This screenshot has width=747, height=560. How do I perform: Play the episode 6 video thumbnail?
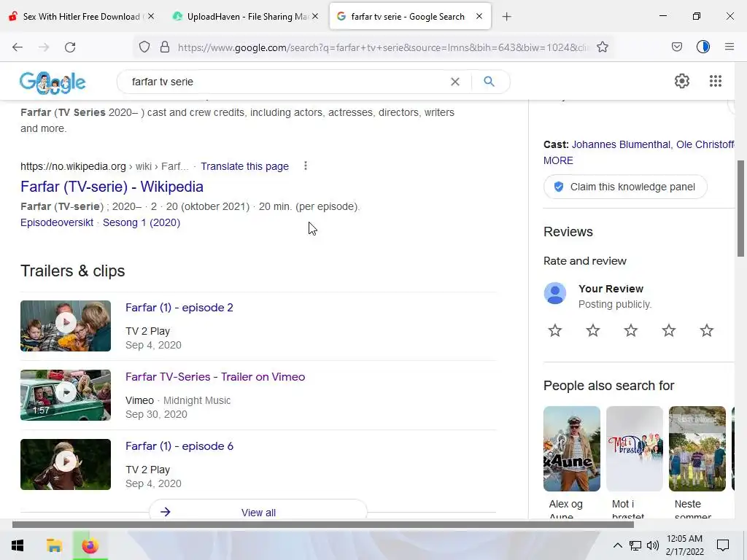tap(66, 464)
